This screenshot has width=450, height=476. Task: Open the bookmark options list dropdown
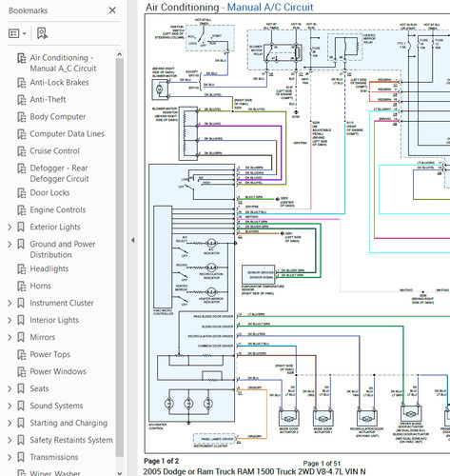tap(17, 33)
